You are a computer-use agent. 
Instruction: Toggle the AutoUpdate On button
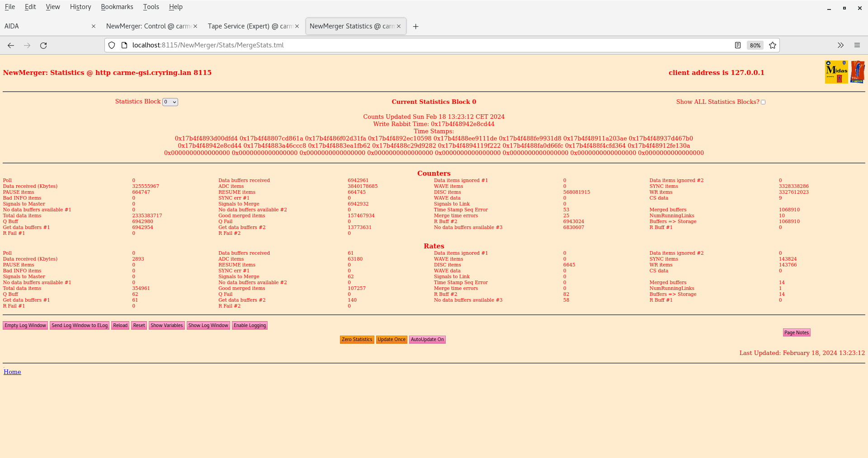click(x=427, y=340)
